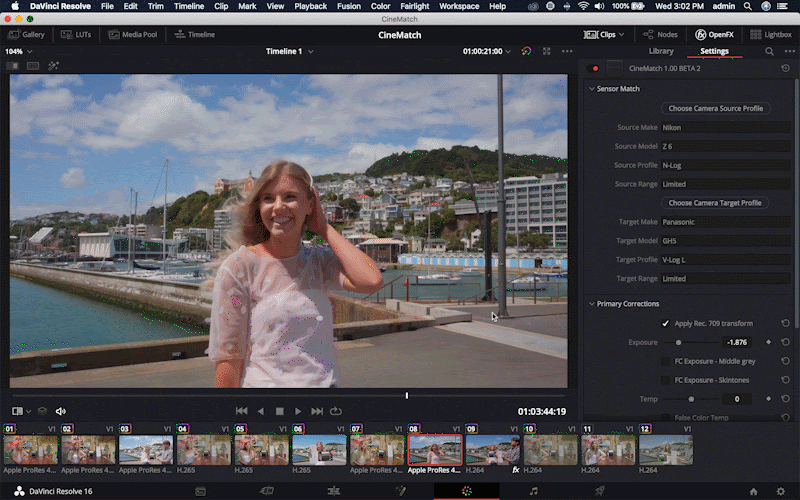Image resolution: width=800 pixels, height=500 pixels.
Task: Search effects using the magnifier icon
Action: [x=769, y=51]
